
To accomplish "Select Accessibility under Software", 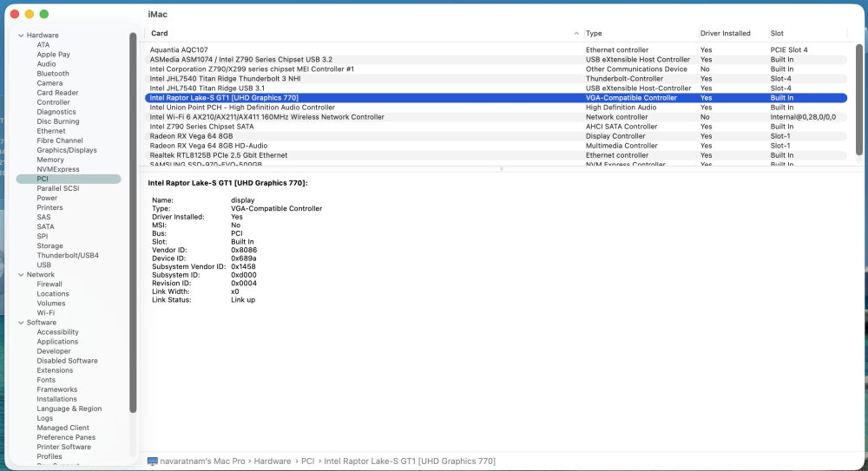I will [x=57, y=332].
